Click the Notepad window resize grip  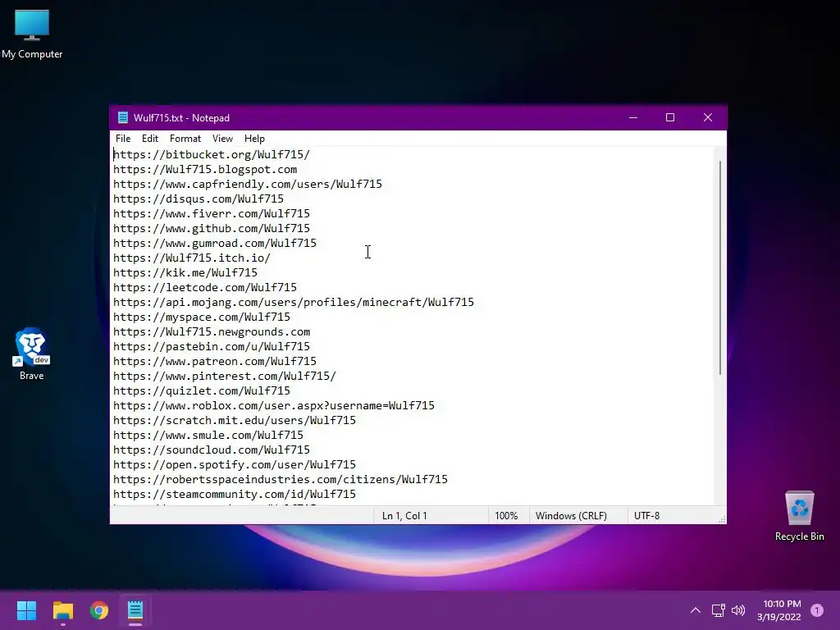pyautogui.click(x=722, y=519)
